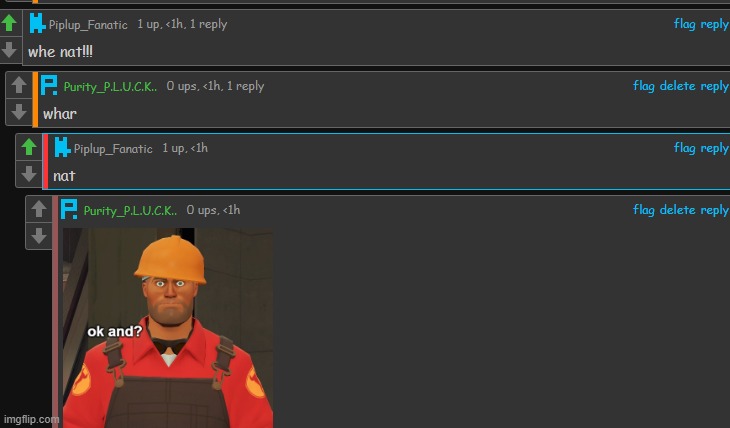Downvote the 'whe nat!!!' comment
Viewport: 730px width, 428px height.
tap(9, 49)
